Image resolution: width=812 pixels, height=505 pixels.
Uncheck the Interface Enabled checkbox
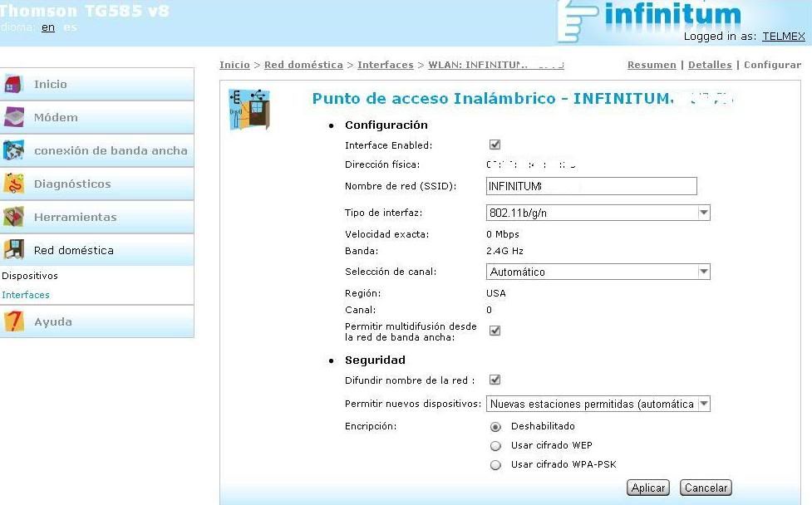495,145
